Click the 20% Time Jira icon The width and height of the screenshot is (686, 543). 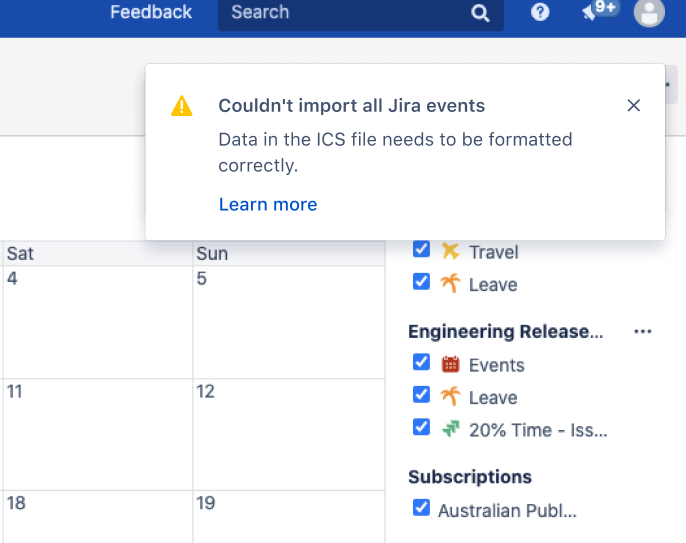450,429
